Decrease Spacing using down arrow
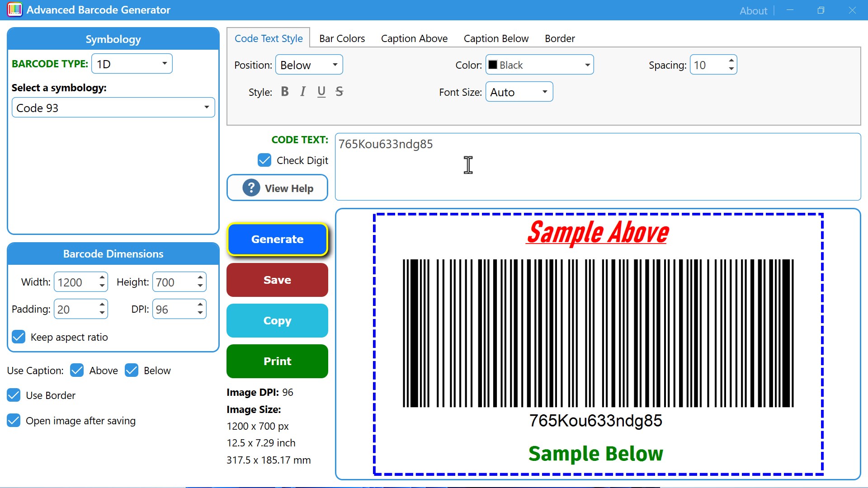Image resolution: width=868 pixels, height=488 pixels. coord(731,69)
